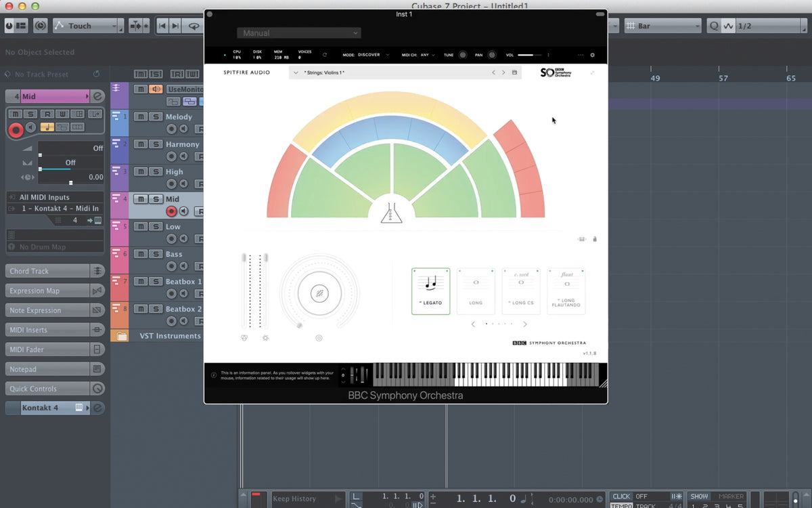Open the Expression Map inspector tab
Image resolution: width=812 pixels, height=508 pixels.
47,291
